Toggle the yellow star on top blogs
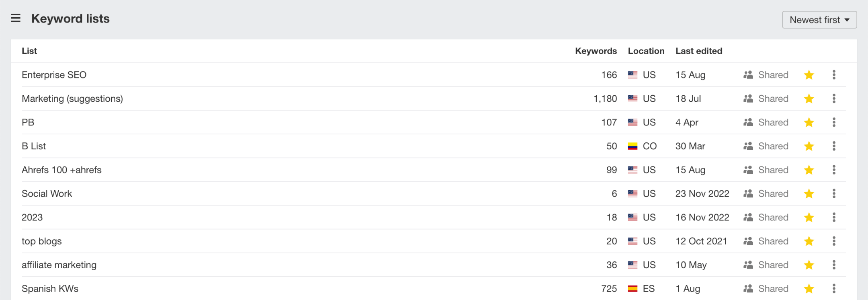This screenshot has width=868, height=300. click(x=809, y=241)
